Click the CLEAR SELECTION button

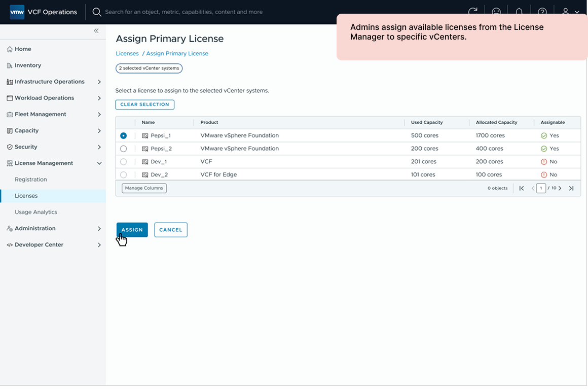(145, 104)
